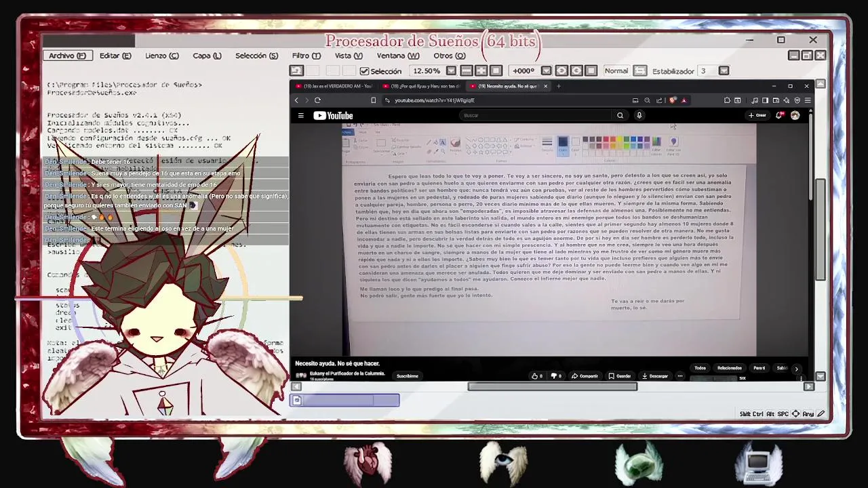Switch to the 'Jax es el VERDADERO AM' tab
Viewport: 868px width, 488px height.
tap(335, 86)
